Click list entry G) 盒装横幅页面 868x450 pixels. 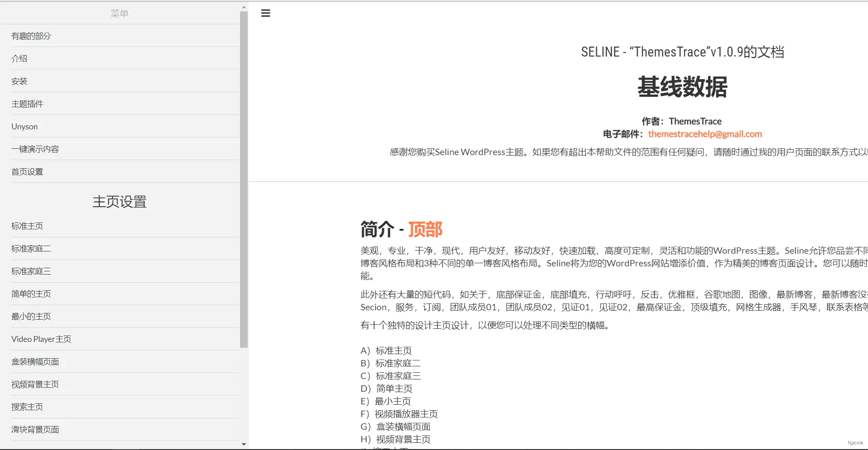point(396,426)
